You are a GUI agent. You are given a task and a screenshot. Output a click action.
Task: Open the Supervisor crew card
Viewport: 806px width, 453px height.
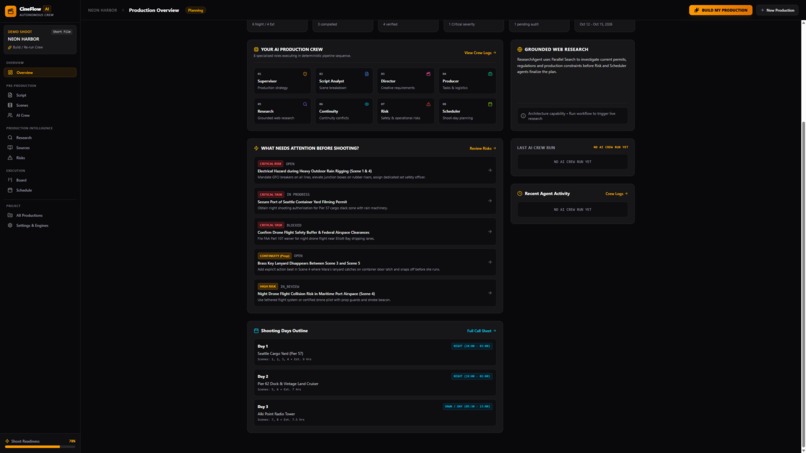[282, 81]
